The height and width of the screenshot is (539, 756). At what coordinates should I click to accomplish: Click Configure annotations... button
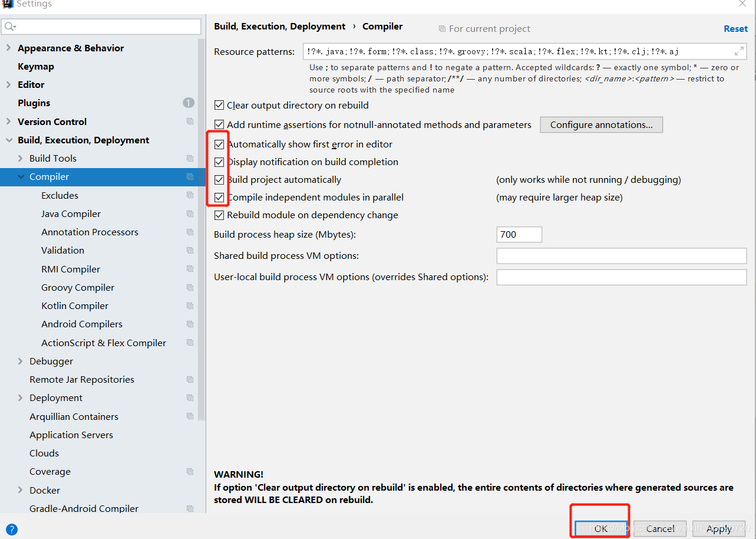pos(601,124)
